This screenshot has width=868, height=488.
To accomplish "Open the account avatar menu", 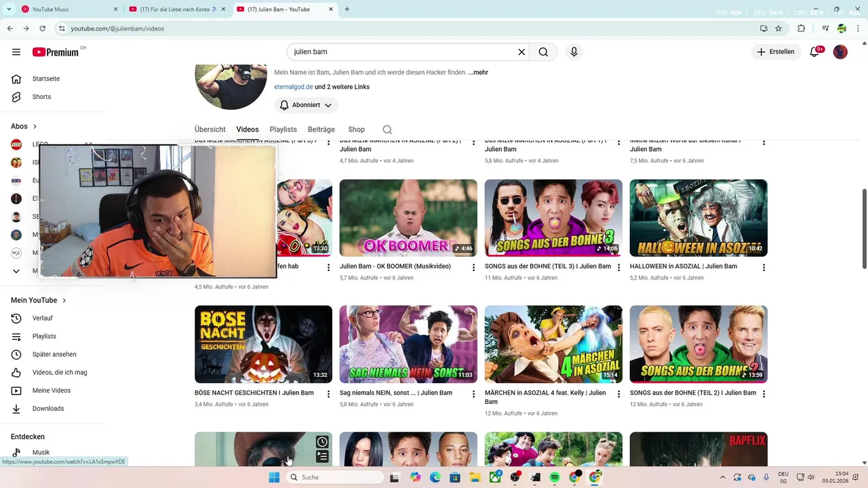I will pyautogui.click(x=840, y=52).
